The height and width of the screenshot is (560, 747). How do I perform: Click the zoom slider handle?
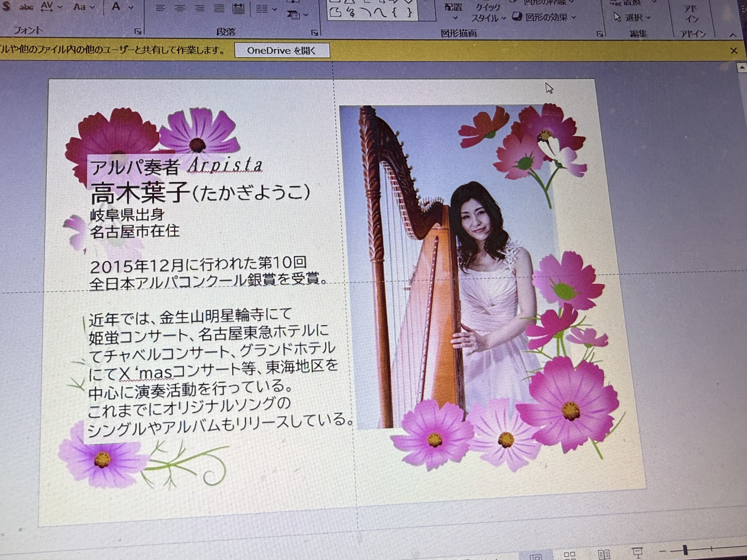tap(685, 550)
